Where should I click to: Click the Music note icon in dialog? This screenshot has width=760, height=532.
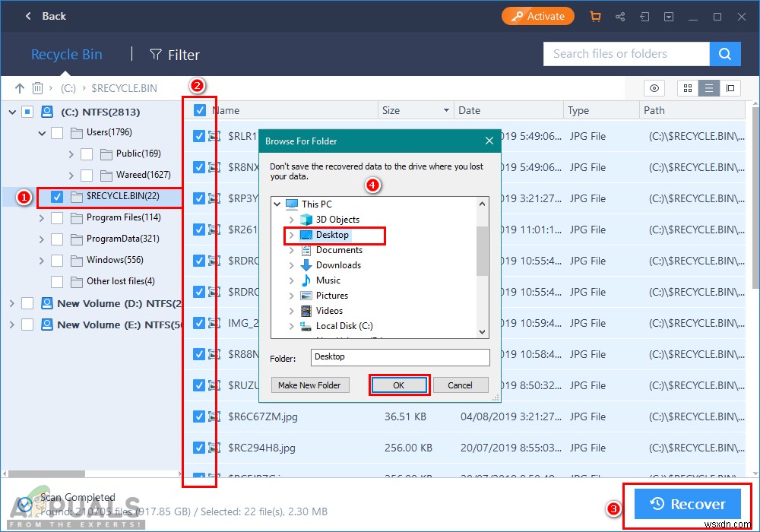click(x=306, y=280)
